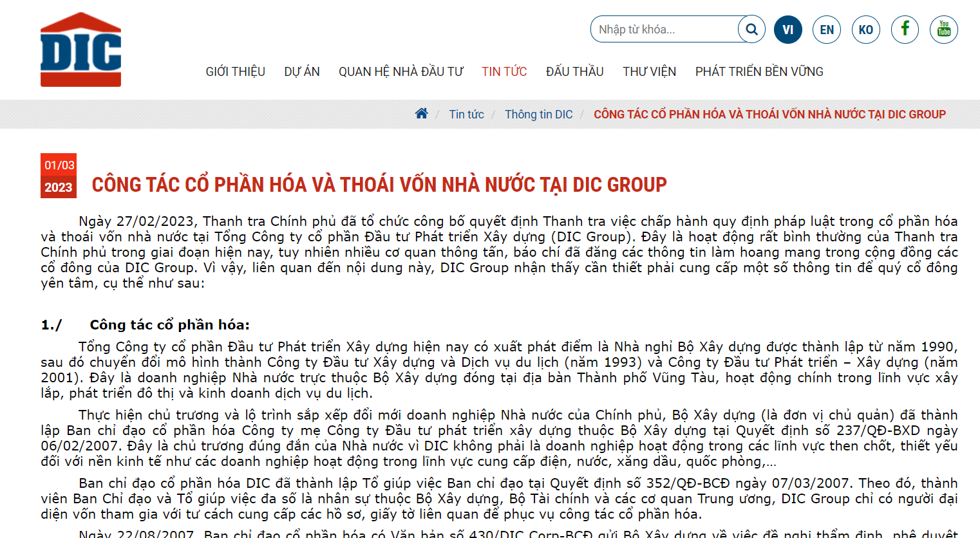Switch language to Vietnamese (VI)
Image resolution: width=980 pixels, height=538 pixels.
[x=787, y=30]
